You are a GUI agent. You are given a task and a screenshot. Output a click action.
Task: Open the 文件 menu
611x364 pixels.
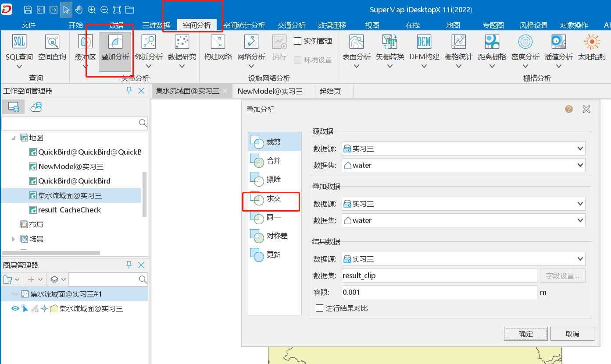point(29,25)
